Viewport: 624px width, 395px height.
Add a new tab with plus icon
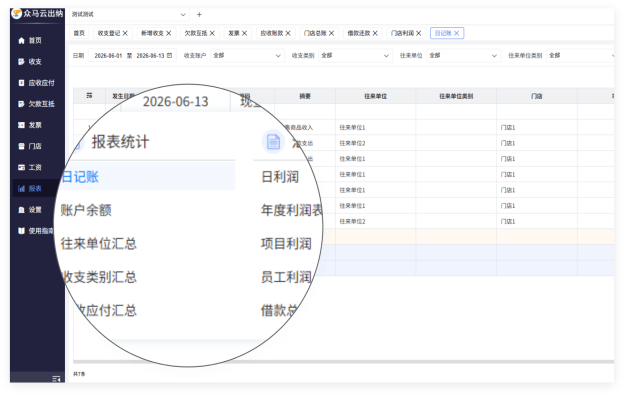(199, 15)
